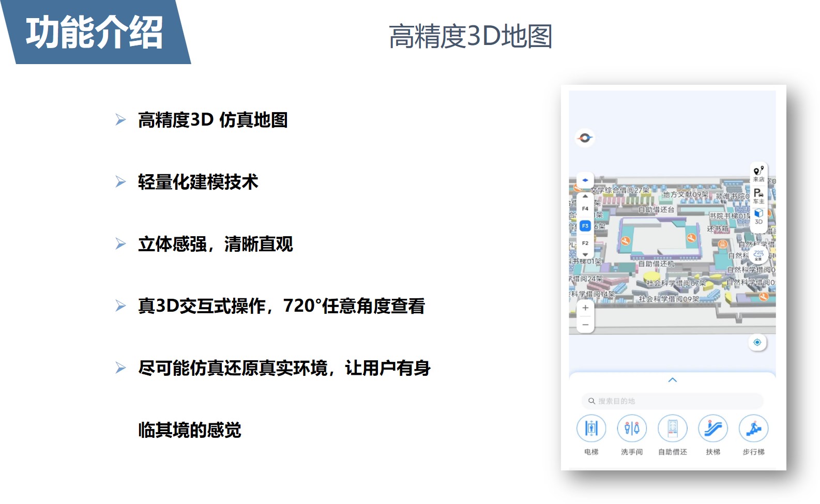The width and height of the screenshot is (820, 504).
Task: Focus the 搜索目的地 search field
Action: tap(672, 401)
